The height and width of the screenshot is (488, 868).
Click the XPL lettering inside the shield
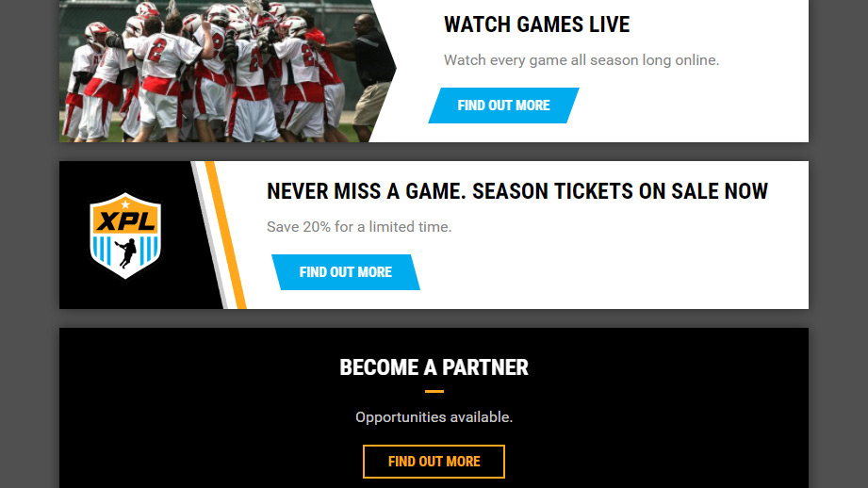click(x=125, y=222)
